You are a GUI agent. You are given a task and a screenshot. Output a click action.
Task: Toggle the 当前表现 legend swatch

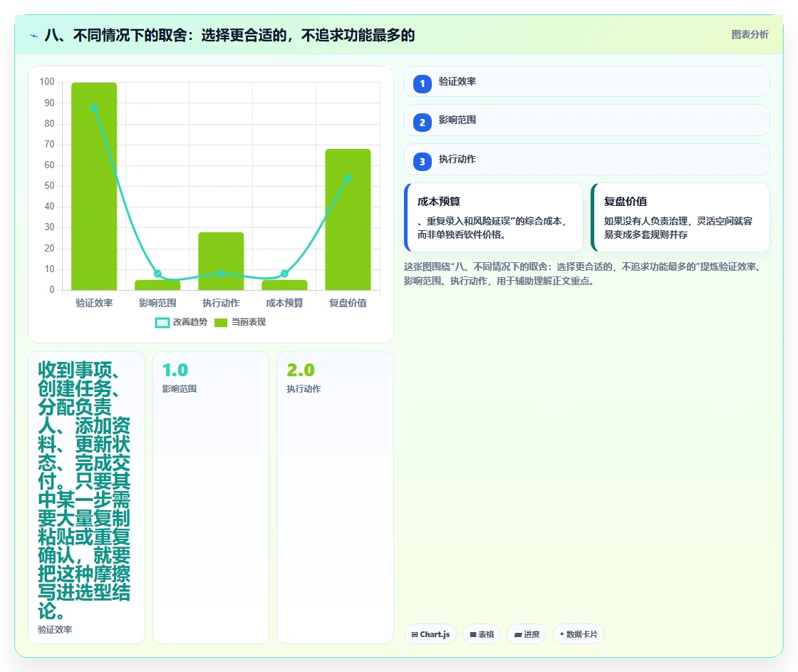tap(220, 322)
